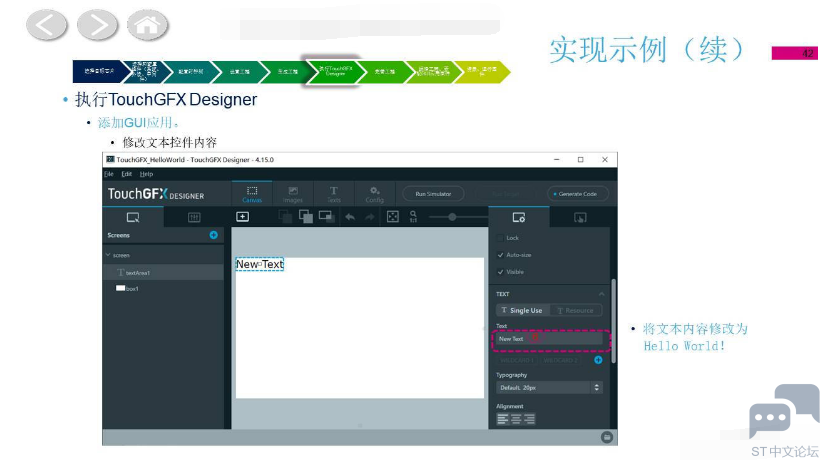The image size is (828, 467).
Task: Click the ST forum chat bubble icon
Action: click(x=784, y=412)
